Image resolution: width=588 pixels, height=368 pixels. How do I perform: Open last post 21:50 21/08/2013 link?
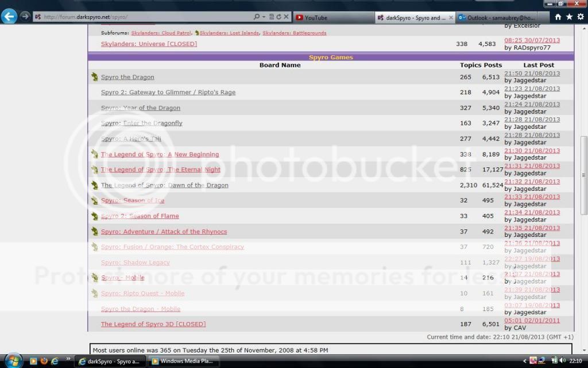coord(532,74)
